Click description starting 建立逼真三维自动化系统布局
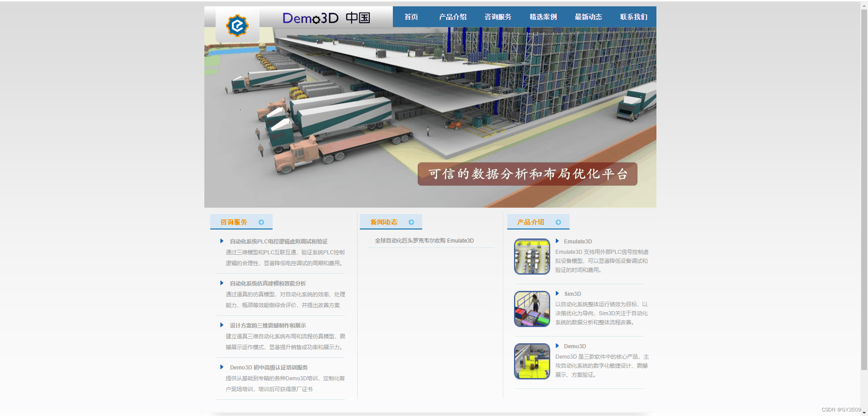The height and width of the screenshot is (416, 868). [285, 342]
